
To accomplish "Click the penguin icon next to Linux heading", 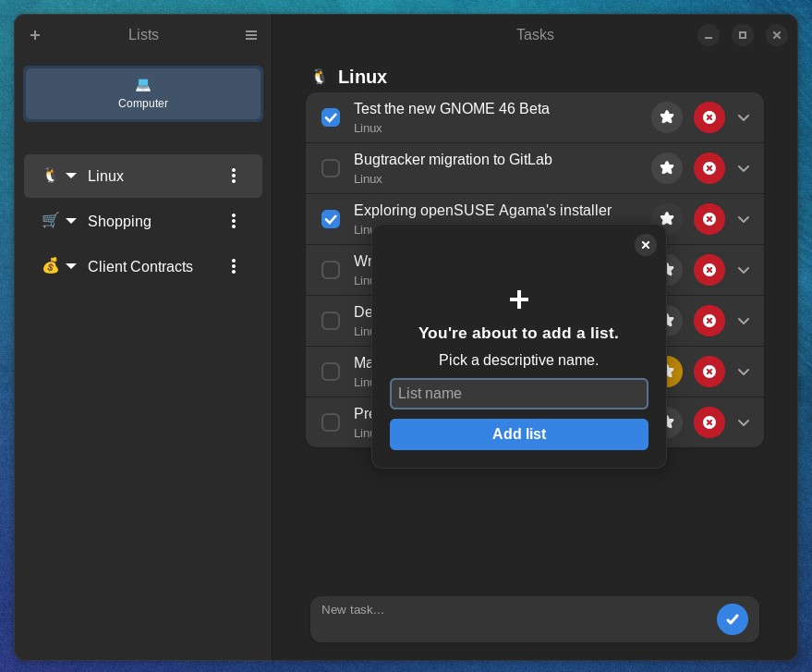I will point(320,77).
